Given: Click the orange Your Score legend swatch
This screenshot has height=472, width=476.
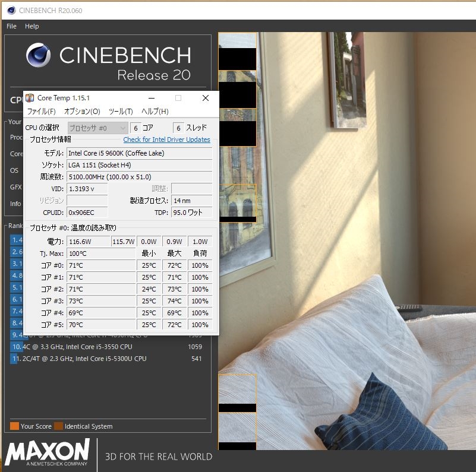Looking at the screenshot, I should coord(14,426).
